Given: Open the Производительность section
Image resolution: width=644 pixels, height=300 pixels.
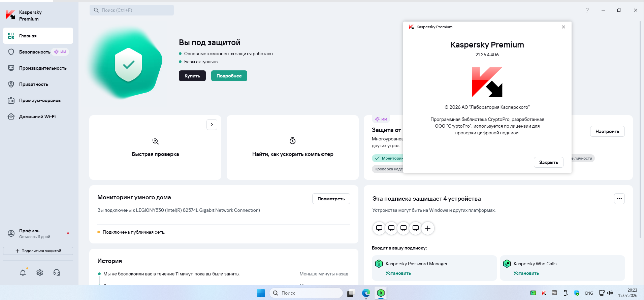Looking at the screenshot, I should pos(38,68).
